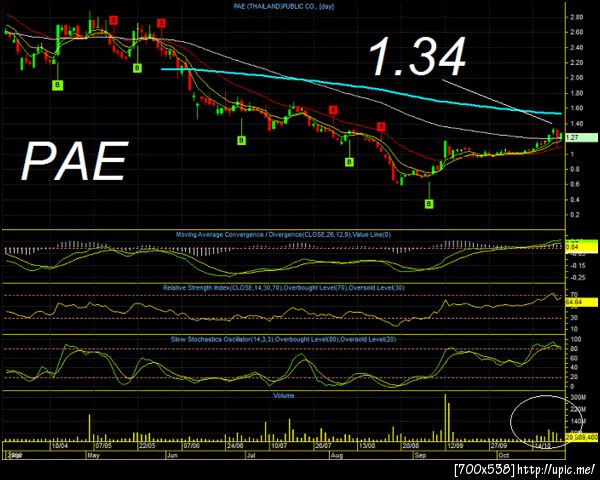
Task: Click the 27/09 date label
Action: click(x=499, y=446)
